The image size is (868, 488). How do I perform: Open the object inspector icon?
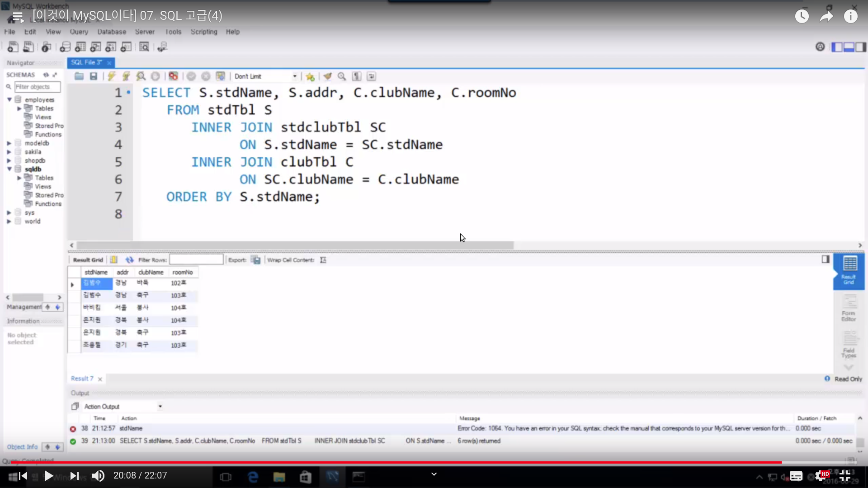coord(46,47)
